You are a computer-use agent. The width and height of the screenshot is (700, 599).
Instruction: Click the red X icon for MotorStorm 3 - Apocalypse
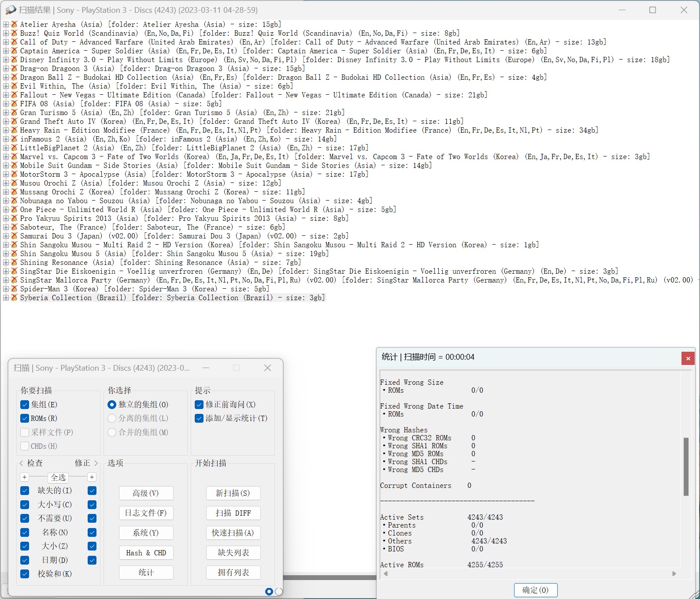14,175
